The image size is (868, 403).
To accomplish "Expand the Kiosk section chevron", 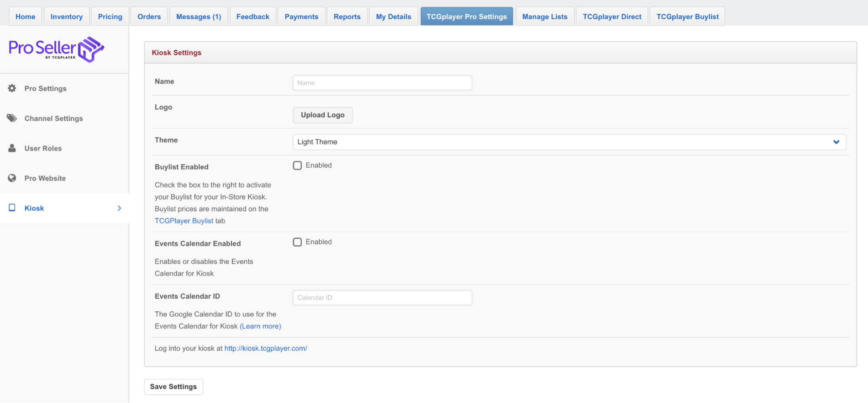I will click(x=119, y=208).
